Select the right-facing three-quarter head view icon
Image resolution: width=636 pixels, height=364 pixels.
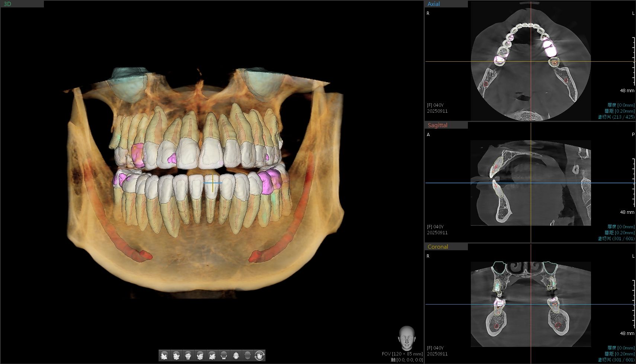[x=200, y=355]
